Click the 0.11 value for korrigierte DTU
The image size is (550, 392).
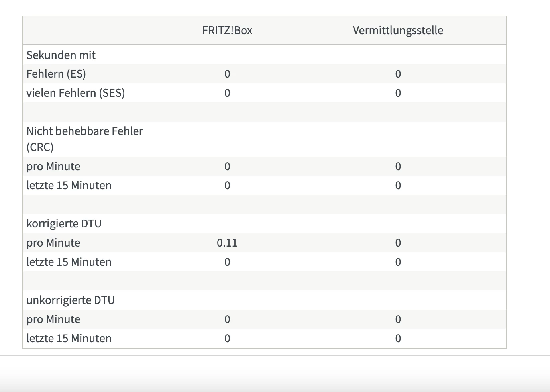(x=227, y=243)
